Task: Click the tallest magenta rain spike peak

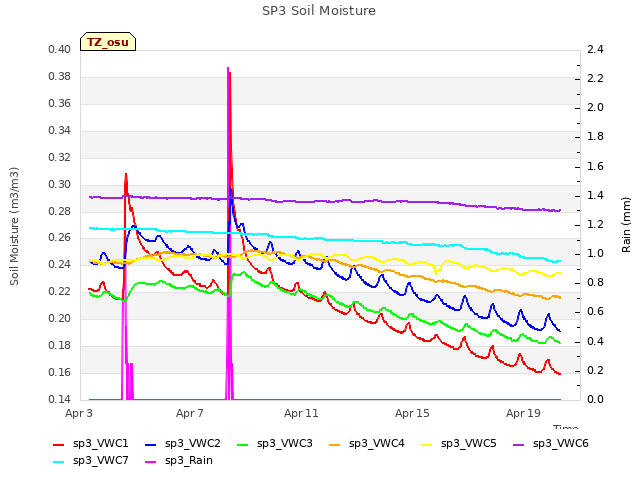Action: tap(228, 68)
